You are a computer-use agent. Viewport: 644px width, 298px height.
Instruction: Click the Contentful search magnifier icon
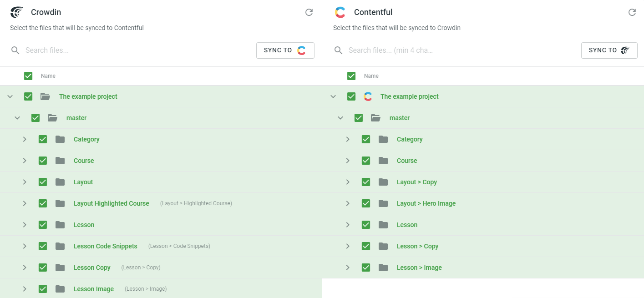(x=339, y=50)
